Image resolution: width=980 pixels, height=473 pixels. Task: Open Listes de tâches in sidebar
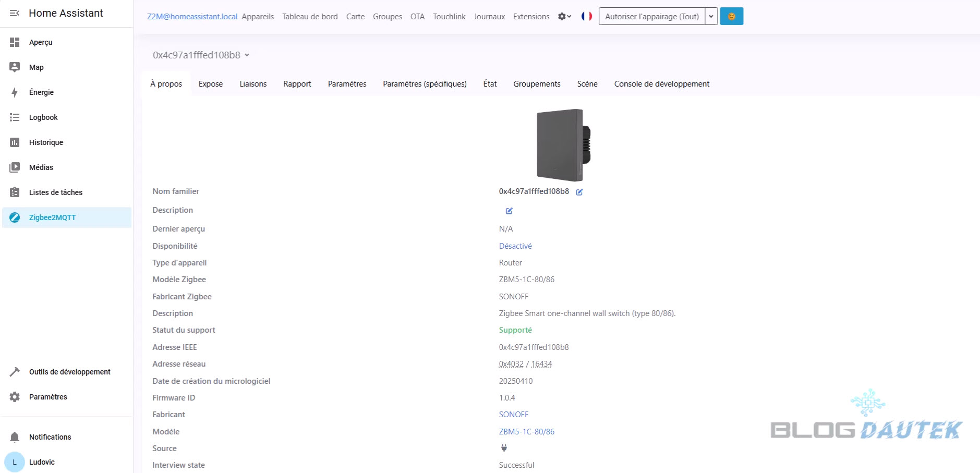pyautogui.click(x=55, y=192)
